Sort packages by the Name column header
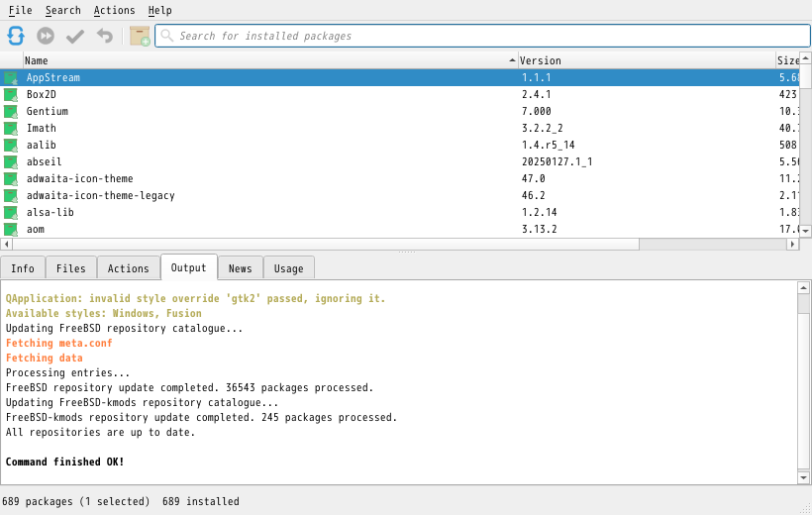Viewport: 812px width, 515px height. [267, 60]
